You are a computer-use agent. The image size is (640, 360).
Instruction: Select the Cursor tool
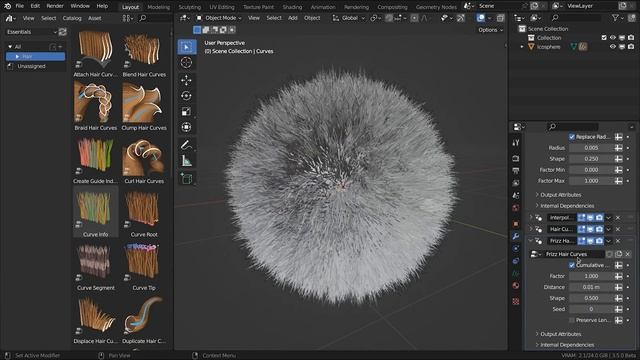[187, 63]
